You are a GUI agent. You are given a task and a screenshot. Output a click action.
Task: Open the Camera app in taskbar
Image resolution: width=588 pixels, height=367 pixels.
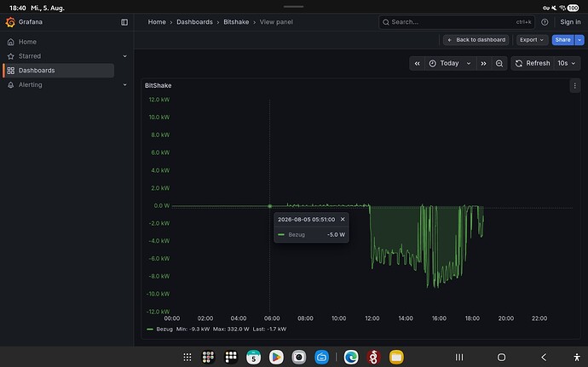click(299, 357)
